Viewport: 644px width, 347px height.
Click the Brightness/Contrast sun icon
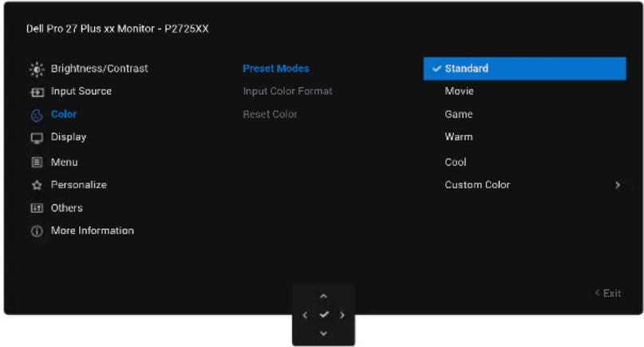point(37,69)
